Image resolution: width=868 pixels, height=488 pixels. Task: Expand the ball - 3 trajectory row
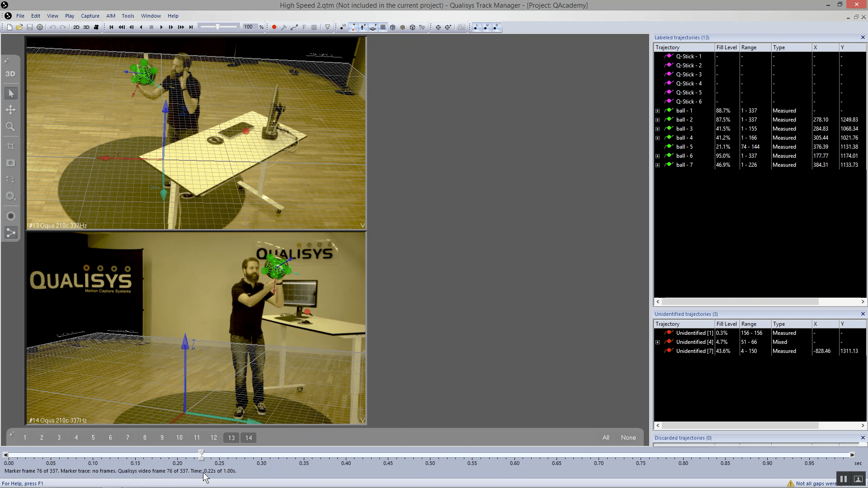pos(658,129)
